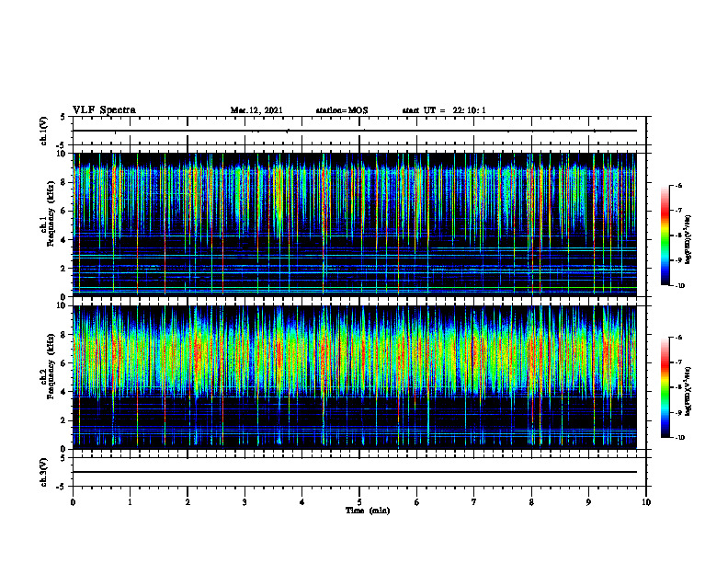Click the "-10" label on ch.2 colorbar
Screen dimensions: 728x563
click(x=679, y=438)
